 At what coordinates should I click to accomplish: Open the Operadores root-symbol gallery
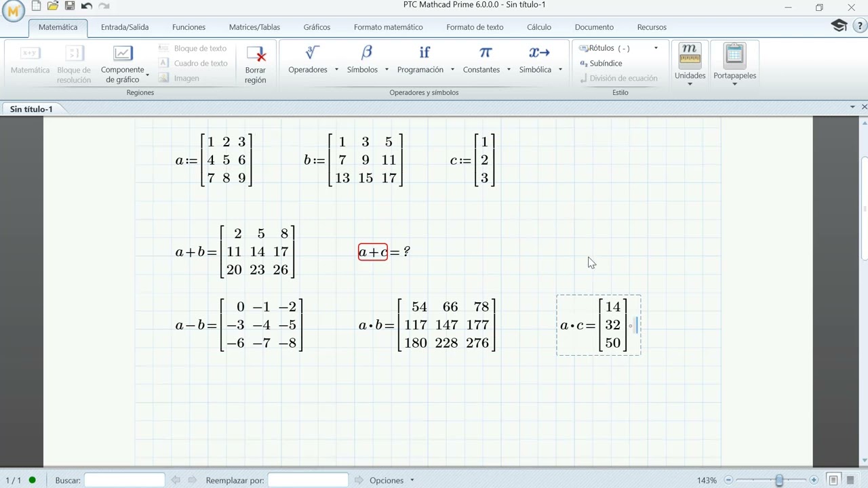pos(312,53)
